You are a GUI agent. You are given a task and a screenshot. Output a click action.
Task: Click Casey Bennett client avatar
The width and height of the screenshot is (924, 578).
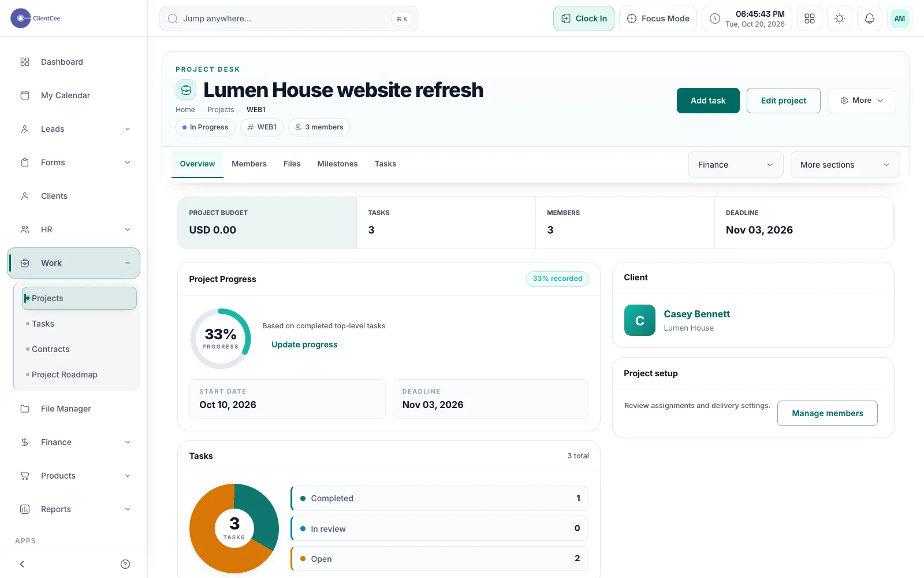tap(640, 320)
